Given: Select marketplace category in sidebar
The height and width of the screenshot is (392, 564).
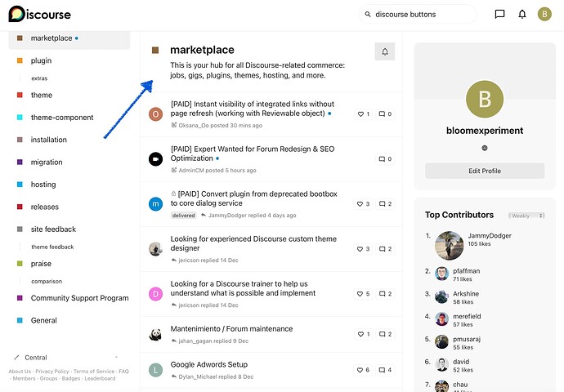Looking at the screenshot, I should point(69,38).
